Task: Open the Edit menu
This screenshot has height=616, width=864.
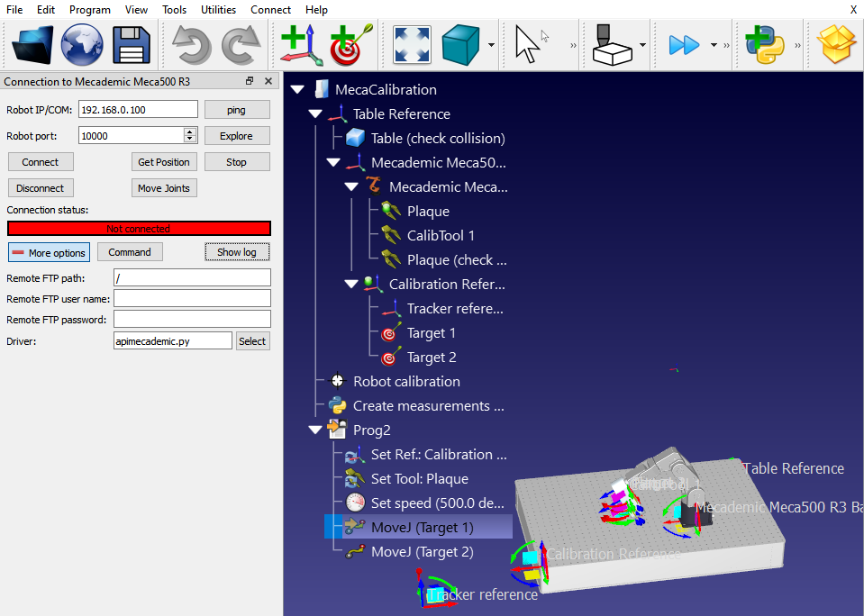Action: pyautogui.click(x=46, y=10)
